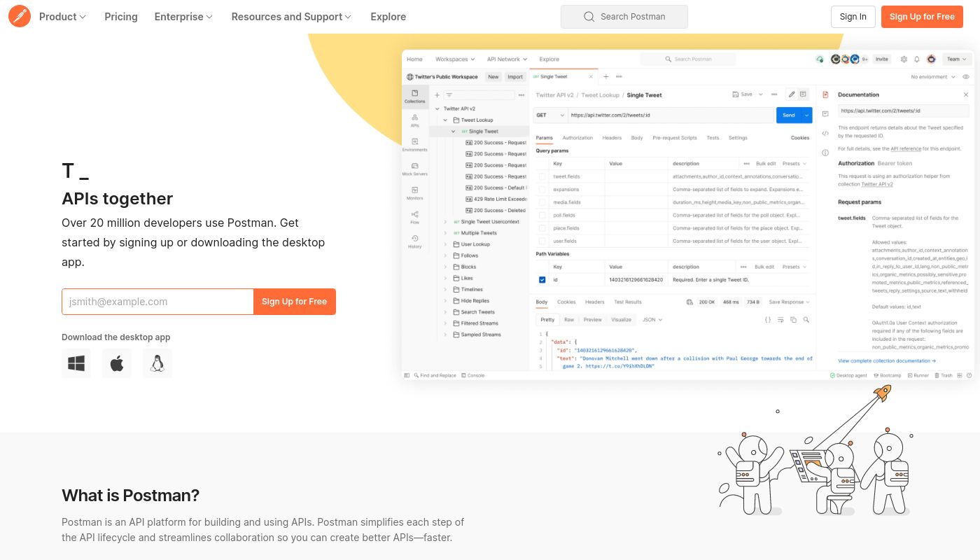This screenshot has width=980, height=560.
Task: Click the Search Postman box
Action: [x=624, y=17]
